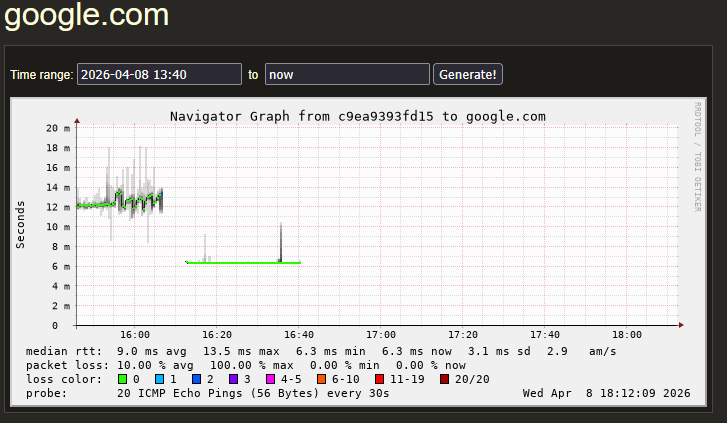Click the 'Seconds' y-axis title
The image size is (727, 423).
click(x=20, y=224)
